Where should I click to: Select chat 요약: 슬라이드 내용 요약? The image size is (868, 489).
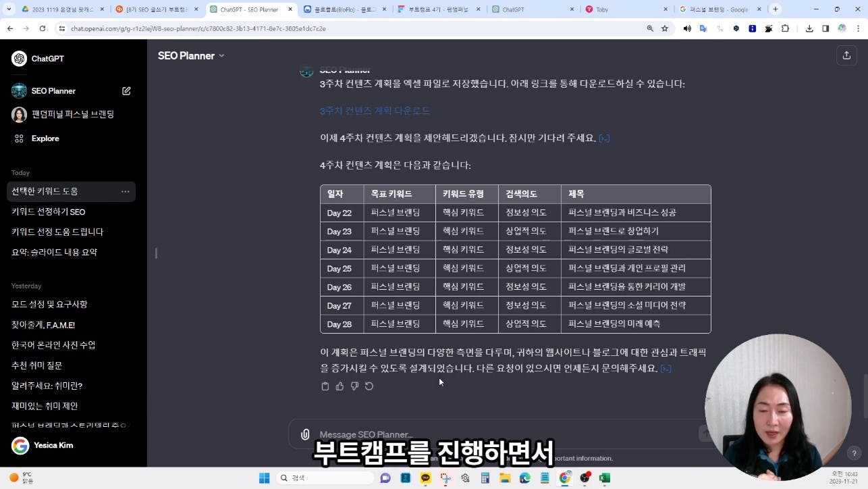pyautogui.click(x=54, y=252)
